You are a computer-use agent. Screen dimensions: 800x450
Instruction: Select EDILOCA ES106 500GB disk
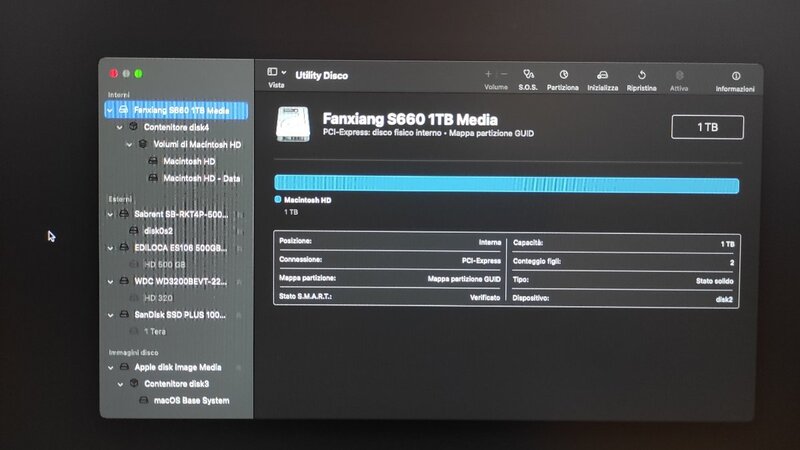pos(181,248)
